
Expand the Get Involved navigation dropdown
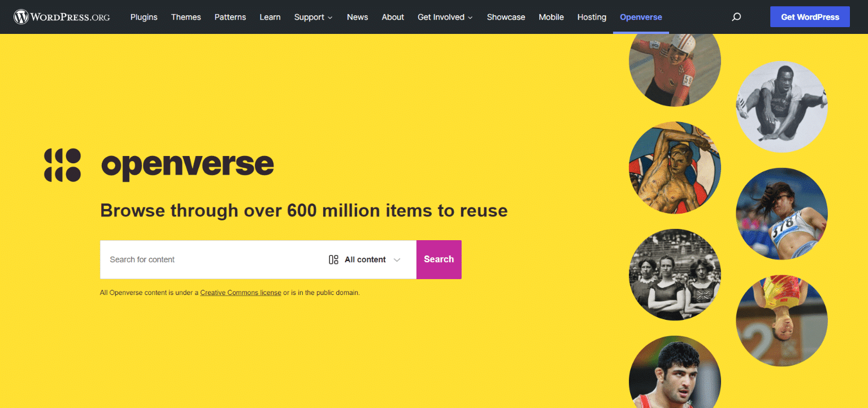445,17
